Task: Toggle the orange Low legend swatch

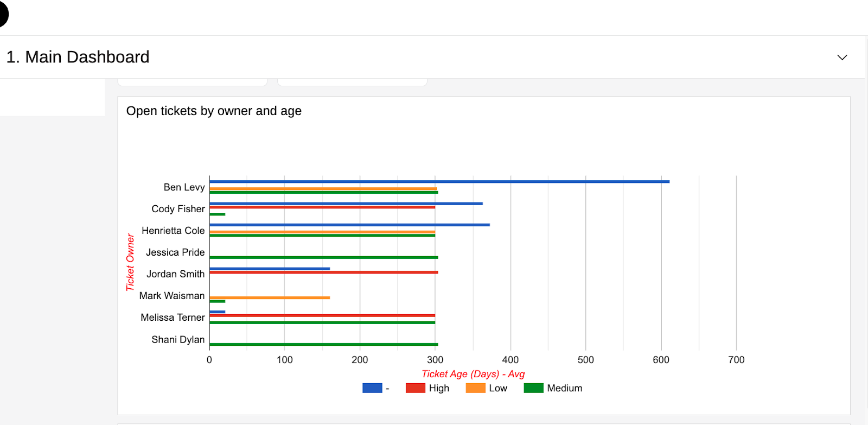Action: (476, 388)
